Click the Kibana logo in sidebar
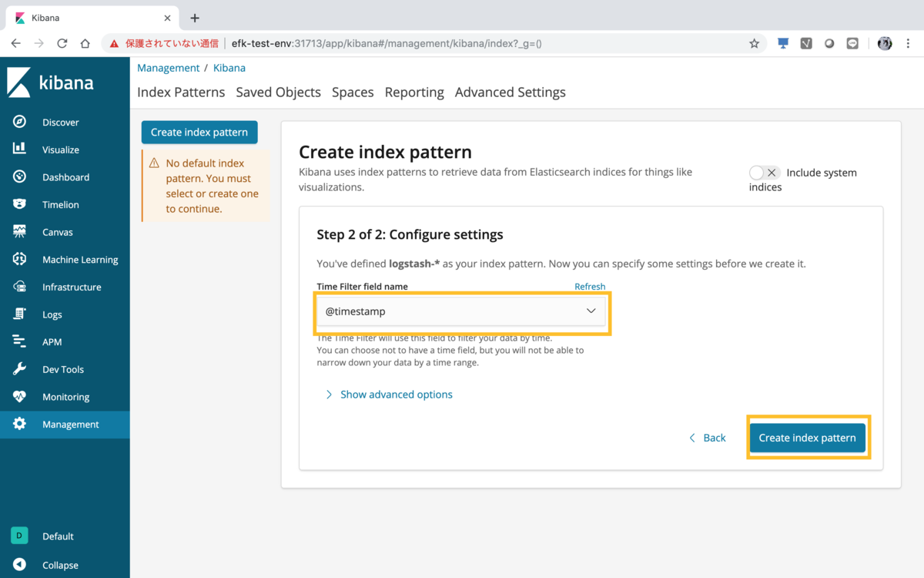This screenshot has height=578, width=924. tap(50, 82)
